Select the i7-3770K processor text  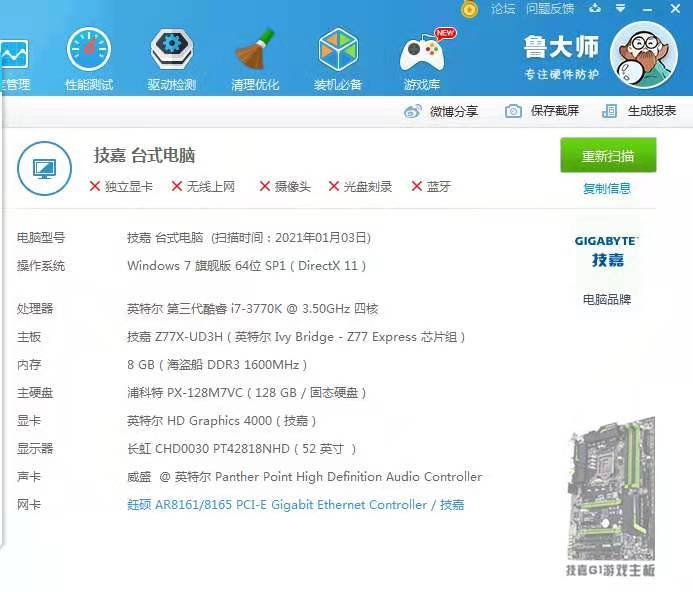click(253, 309)
